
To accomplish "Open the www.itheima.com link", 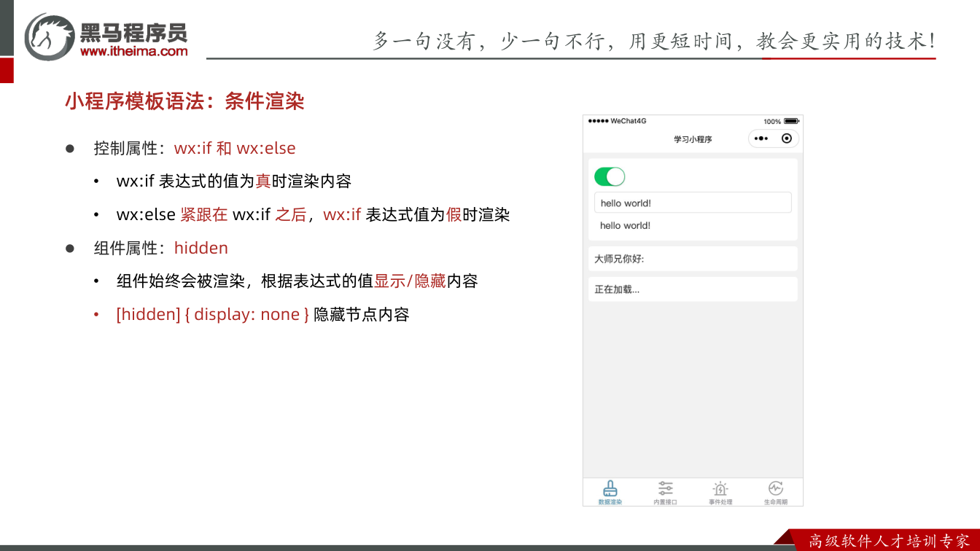I will click(x=133, y=51).
